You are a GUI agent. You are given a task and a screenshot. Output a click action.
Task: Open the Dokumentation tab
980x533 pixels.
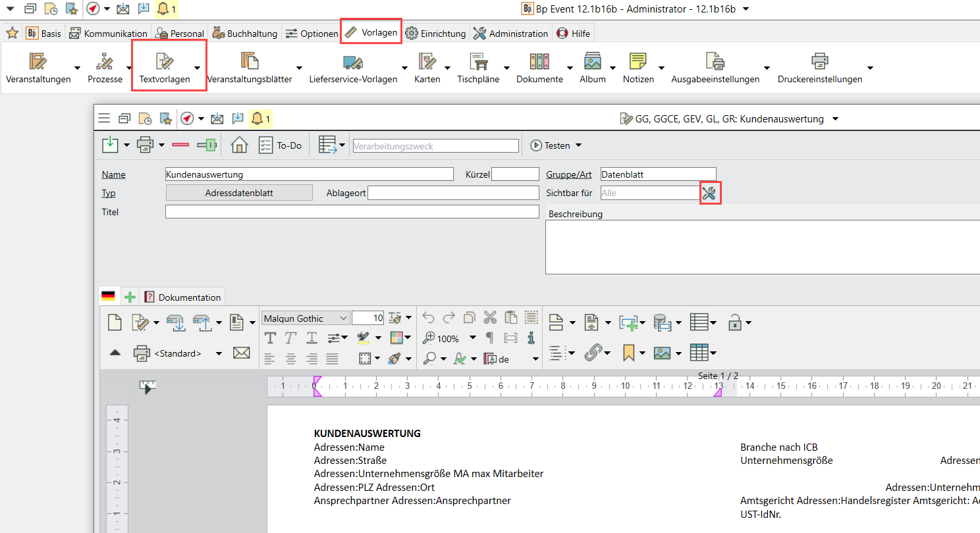click(183, 297)
